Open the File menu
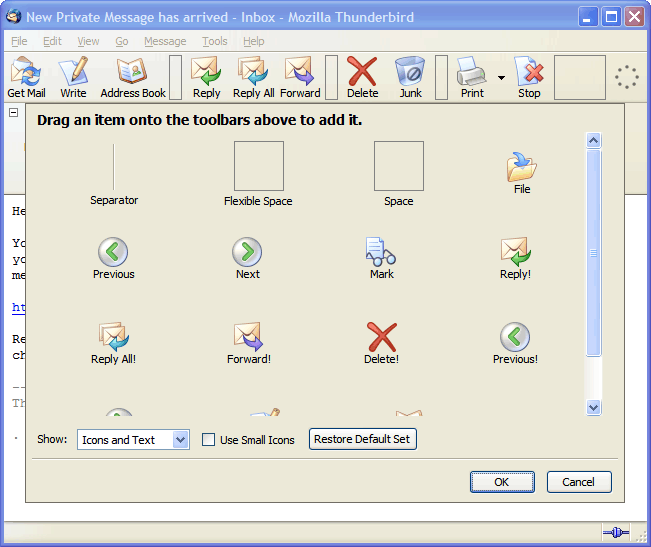Image resolution: width=651 pixels, height=547 pixels. tap(19, 41)
